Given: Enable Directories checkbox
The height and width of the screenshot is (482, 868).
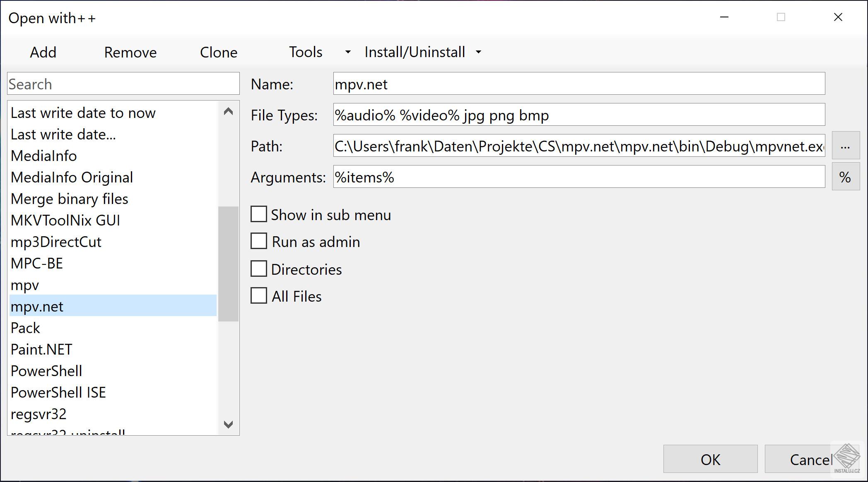Looking at the screenshot, I should 258,269.
